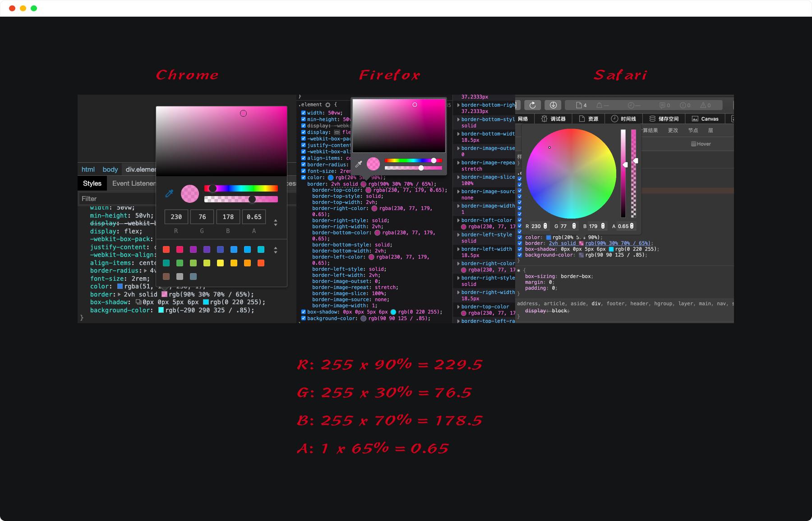Click the circular pink color preview in Firefox picker

373,164
